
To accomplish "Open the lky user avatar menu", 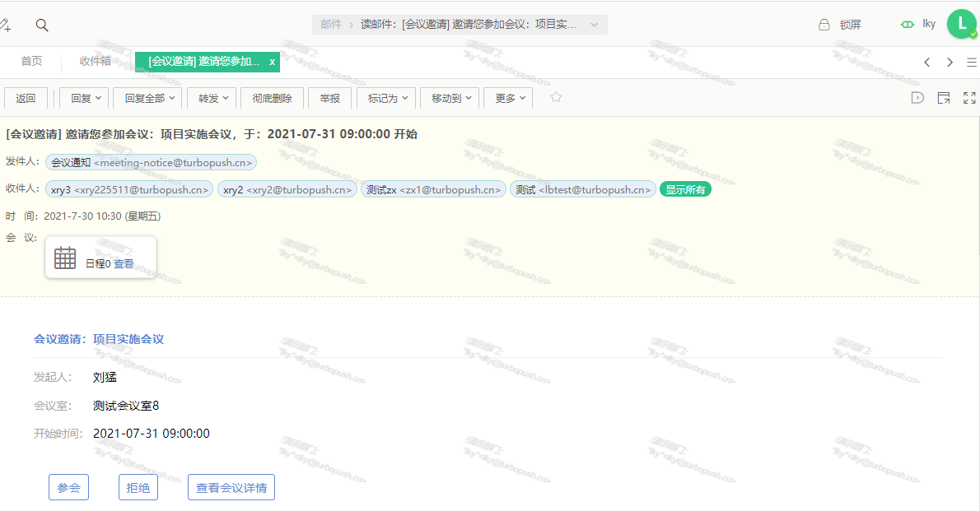I will click(961, 24).
